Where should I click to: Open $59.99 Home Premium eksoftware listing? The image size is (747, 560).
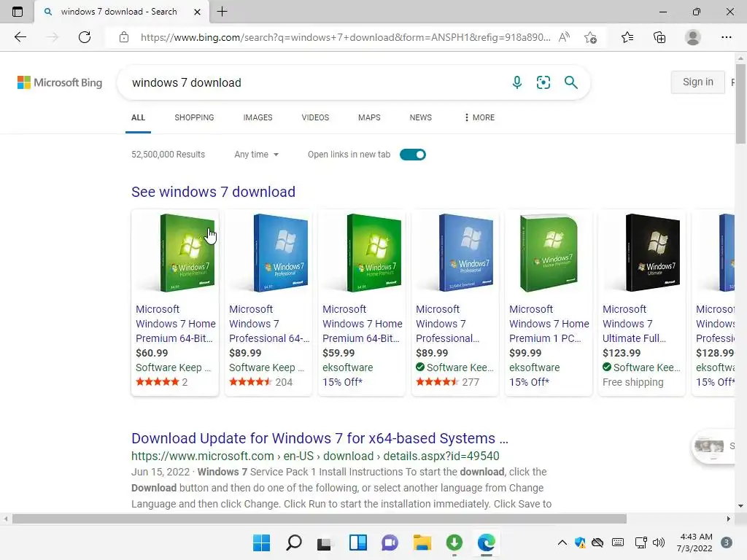[x=362, y=303]
